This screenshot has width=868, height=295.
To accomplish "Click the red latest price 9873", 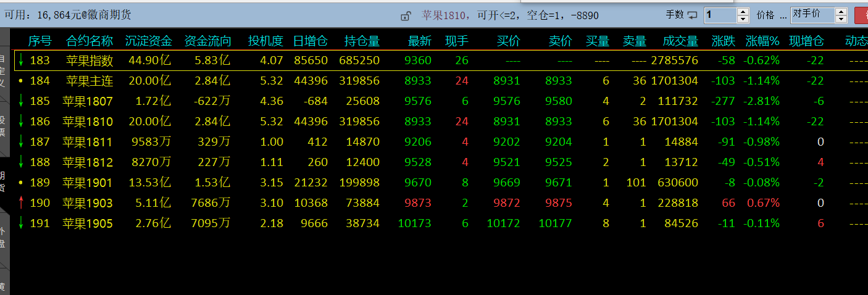I will click(418, 203).
